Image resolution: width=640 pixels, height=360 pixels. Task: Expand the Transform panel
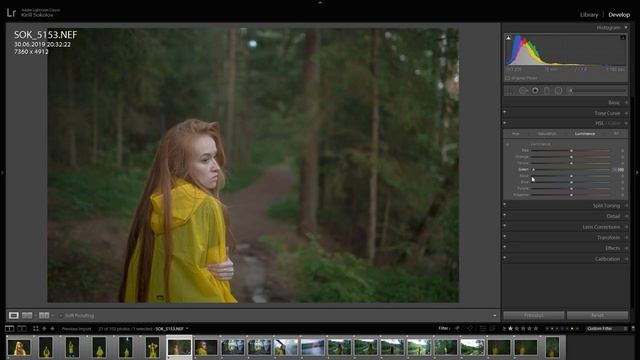click(626, 238)
